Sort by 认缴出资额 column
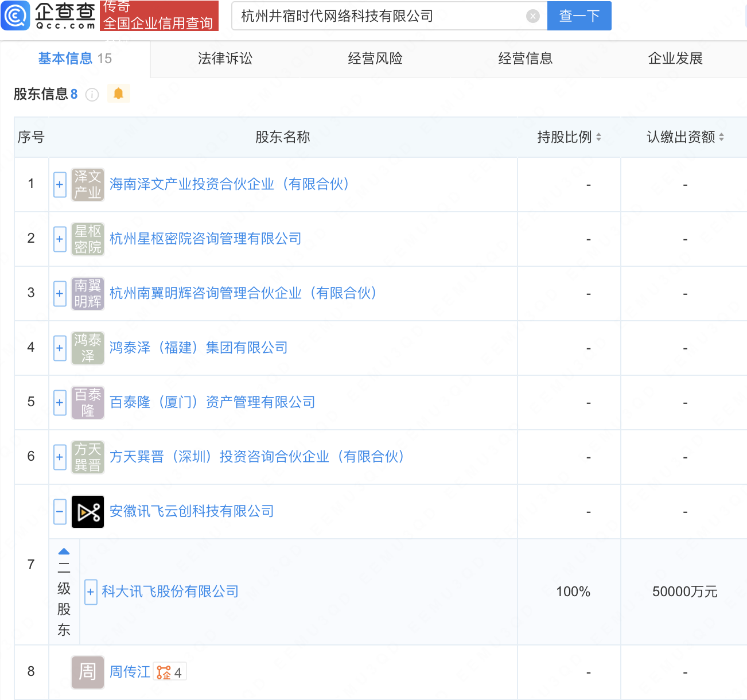The width and height of the screenshot is (747, 700). tap(721, 137)
